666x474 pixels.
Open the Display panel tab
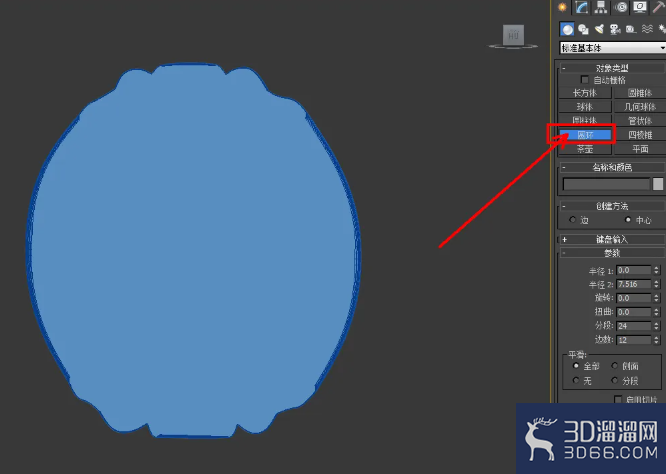(640, 7)
